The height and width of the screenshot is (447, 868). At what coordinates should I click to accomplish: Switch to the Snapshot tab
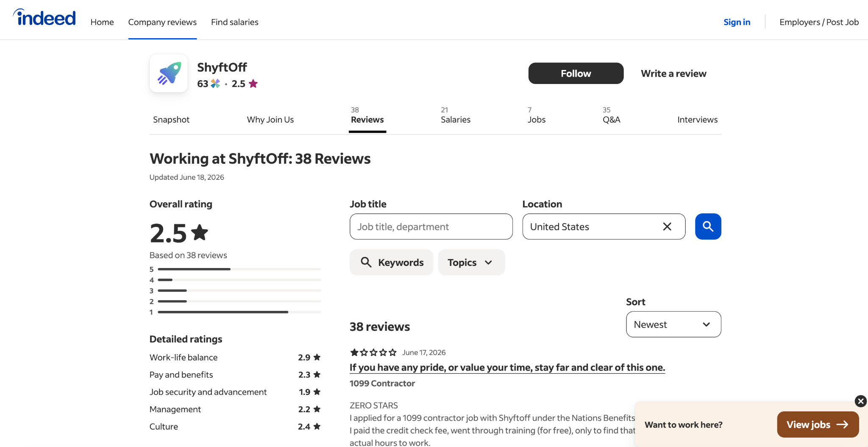(171, 120)
